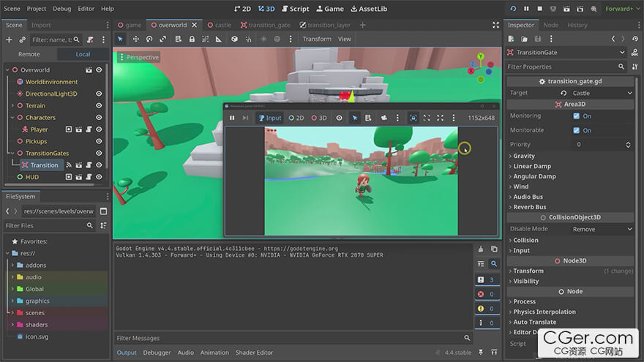Expand the Collision property group
Image resolution: width=644 pixels, height=362 pixels.
(x=525, y=240)
